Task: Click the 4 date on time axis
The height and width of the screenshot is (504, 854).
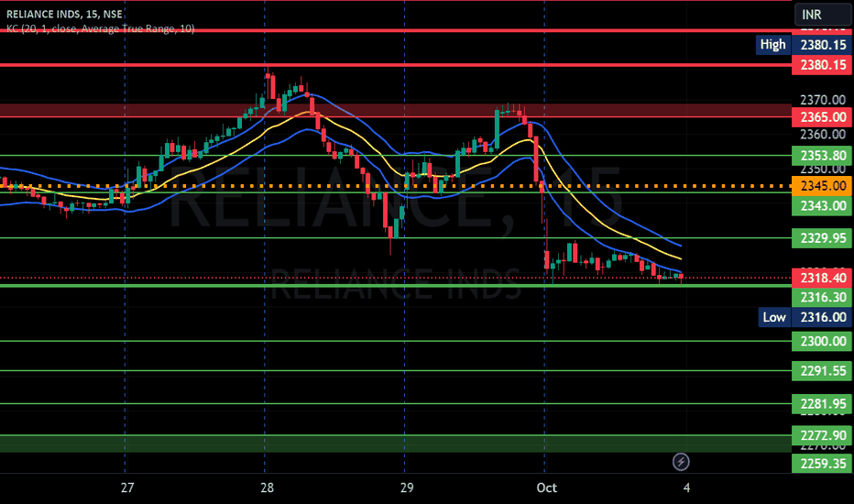Action: (687, 488)
